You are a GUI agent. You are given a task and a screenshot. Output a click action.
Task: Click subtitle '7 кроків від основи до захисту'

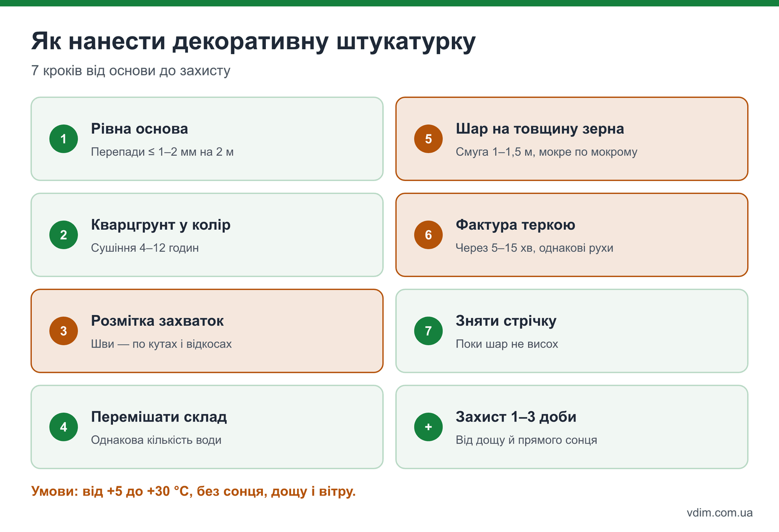130,71
